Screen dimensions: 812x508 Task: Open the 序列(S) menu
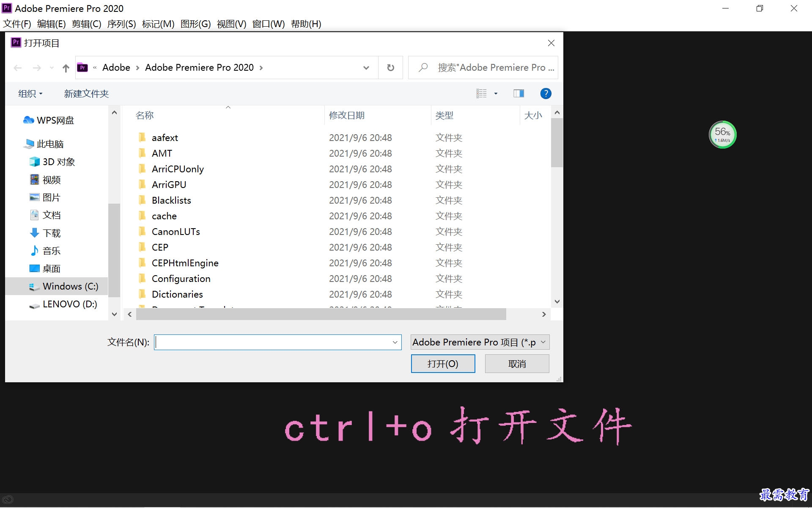pos(122,24)
